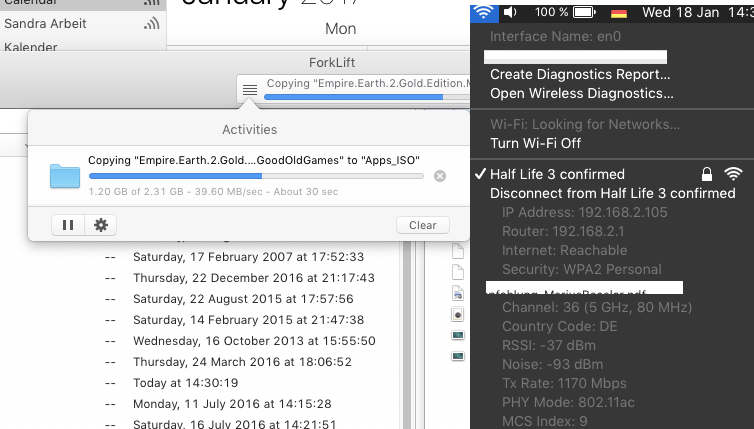Click the Tx Rate: 1170 Mbps entry
The image size is (754, 429).
[x=565, y=383]
